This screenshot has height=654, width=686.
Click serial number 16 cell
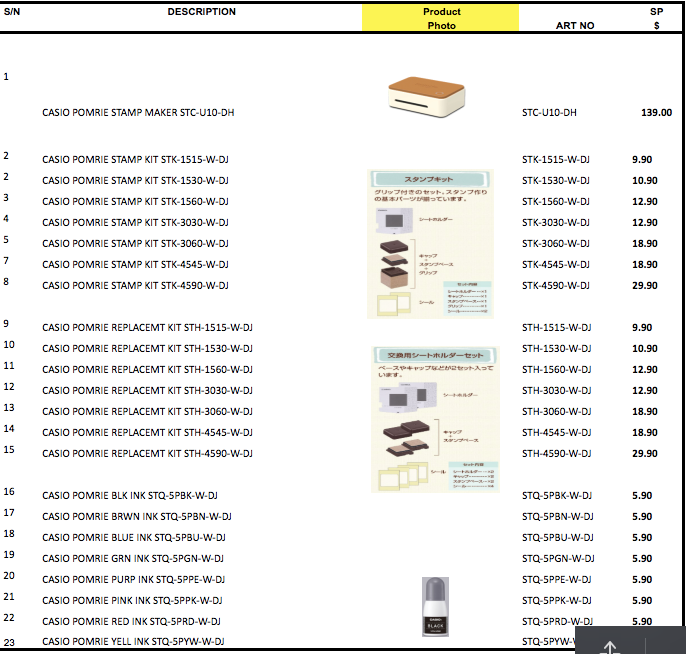(9, 492)
